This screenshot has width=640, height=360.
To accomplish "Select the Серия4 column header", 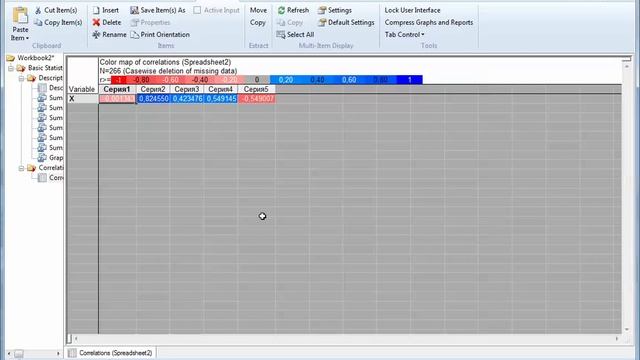I will (x=220, y=89).
